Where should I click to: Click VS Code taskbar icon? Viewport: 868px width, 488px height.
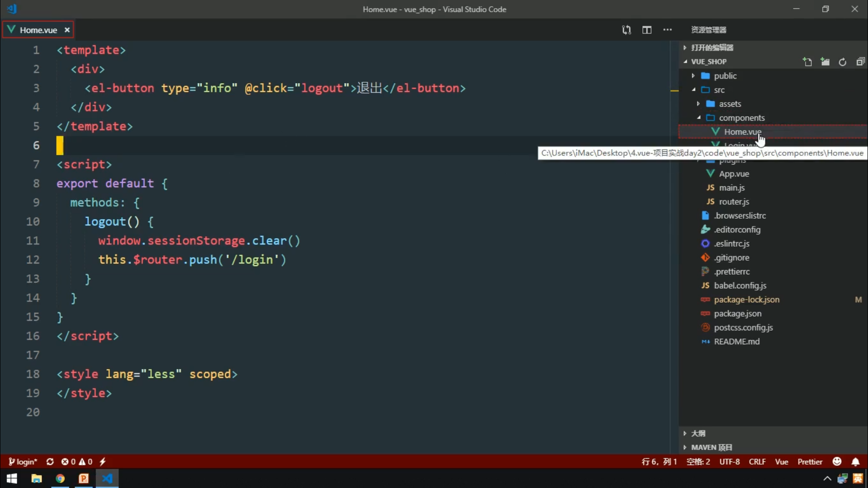pyautogui.click(x=107, y=479)
